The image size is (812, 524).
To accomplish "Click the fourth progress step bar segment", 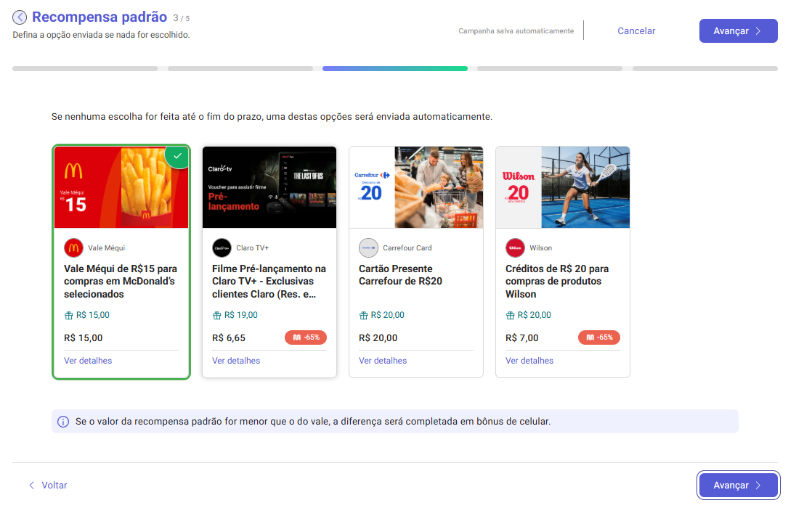I will click(550, 69).
